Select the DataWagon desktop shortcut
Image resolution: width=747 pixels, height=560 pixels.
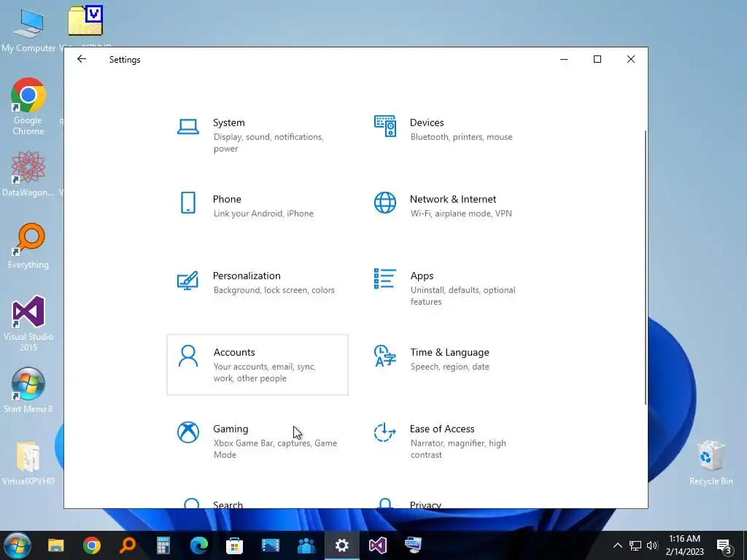pos(28,174)
